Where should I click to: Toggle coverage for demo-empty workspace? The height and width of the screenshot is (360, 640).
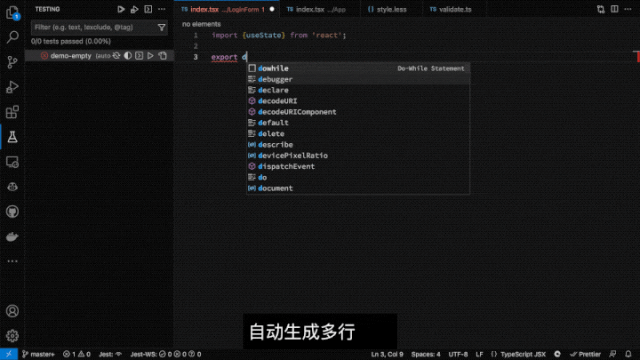128,56
